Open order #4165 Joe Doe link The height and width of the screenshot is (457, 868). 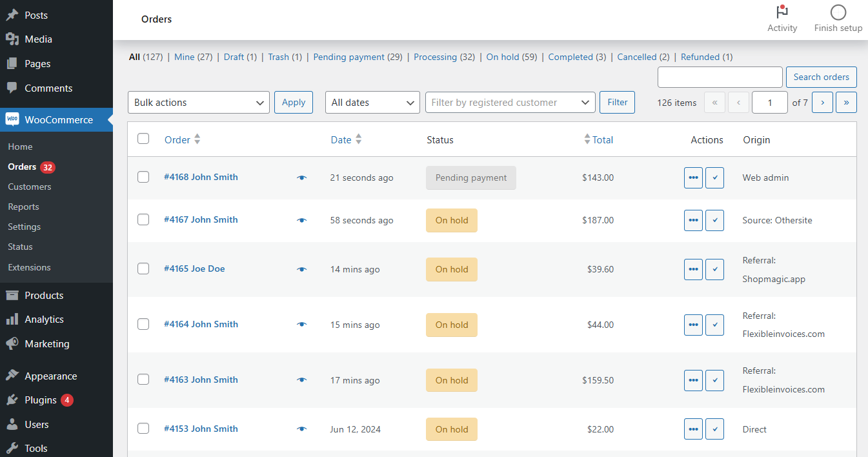tap(194, 269)
